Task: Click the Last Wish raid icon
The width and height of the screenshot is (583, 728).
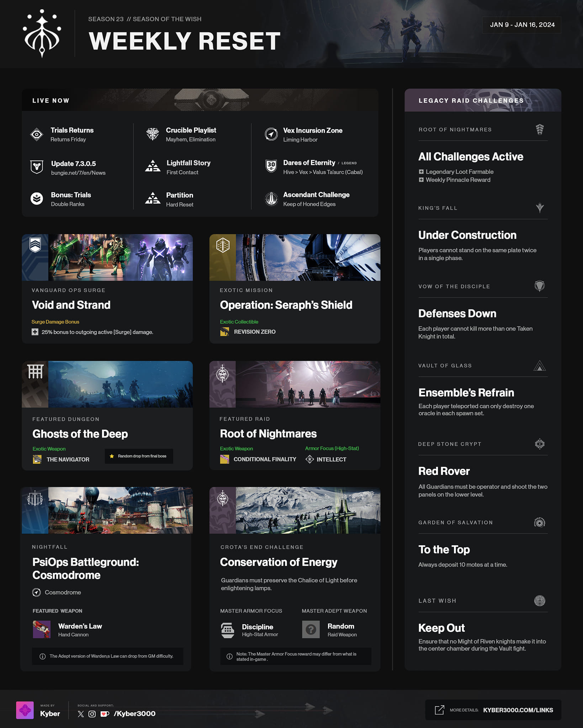Action: pyautogui.click(x=540, y=600)
